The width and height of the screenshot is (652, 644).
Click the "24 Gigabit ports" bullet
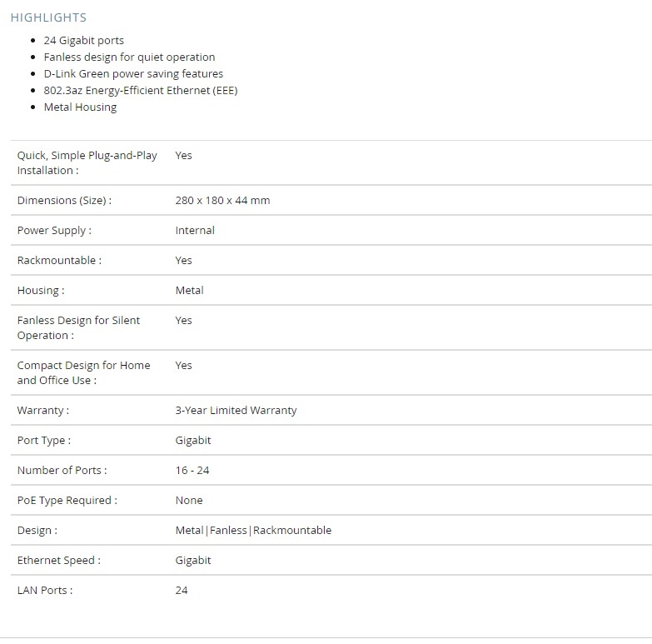pos(84,40)
